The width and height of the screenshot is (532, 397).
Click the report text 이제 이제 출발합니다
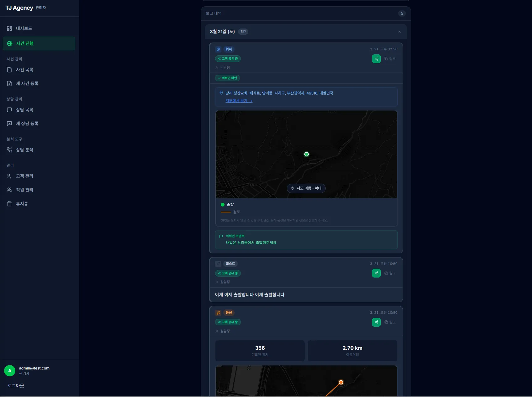(250, 295)
